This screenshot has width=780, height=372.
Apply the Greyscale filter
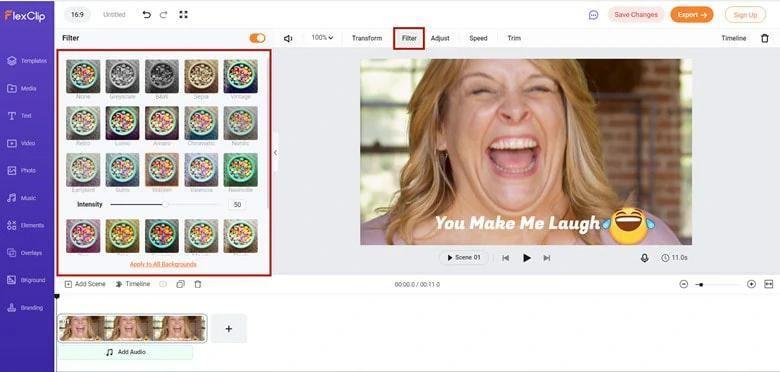122,76
